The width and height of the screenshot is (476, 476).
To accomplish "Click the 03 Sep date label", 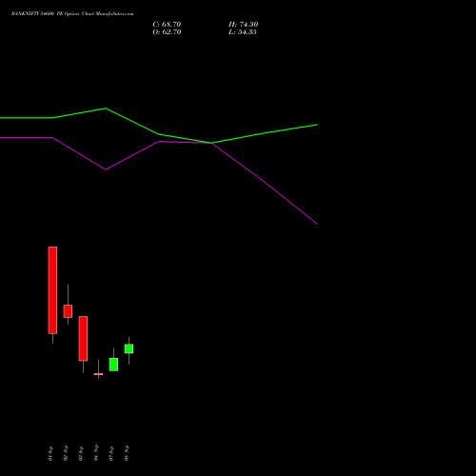I will point(81,453).
